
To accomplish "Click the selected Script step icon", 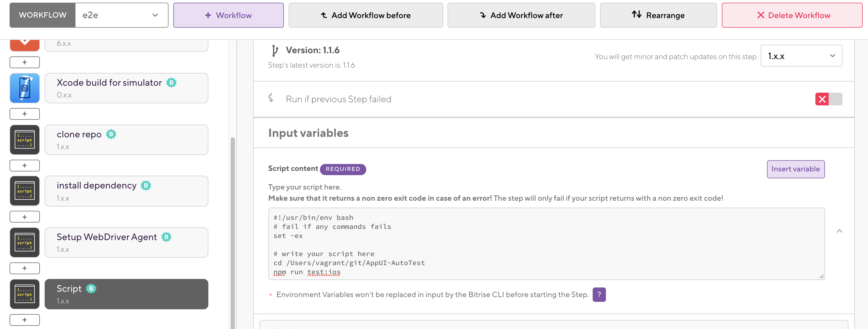I will 25,294.
